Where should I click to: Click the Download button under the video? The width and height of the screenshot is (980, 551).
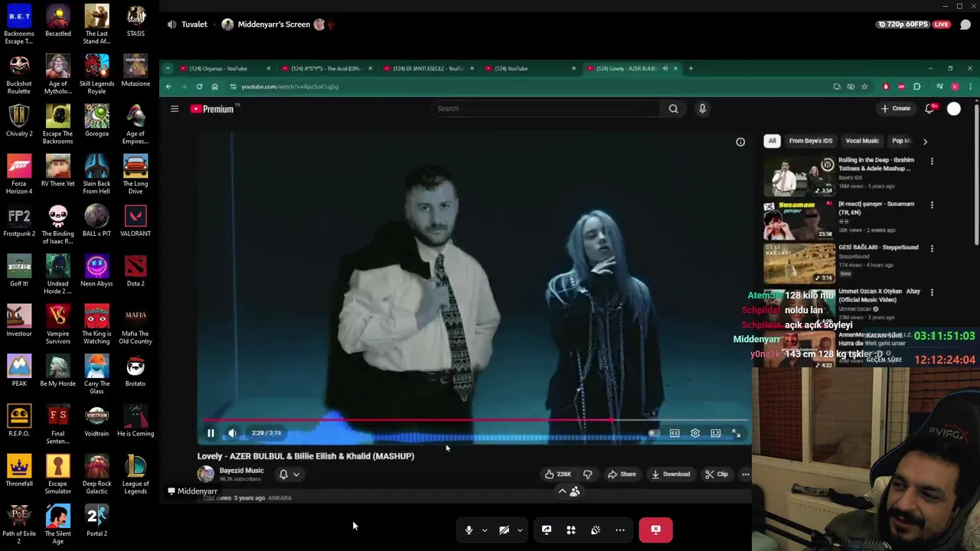[671, 474]
